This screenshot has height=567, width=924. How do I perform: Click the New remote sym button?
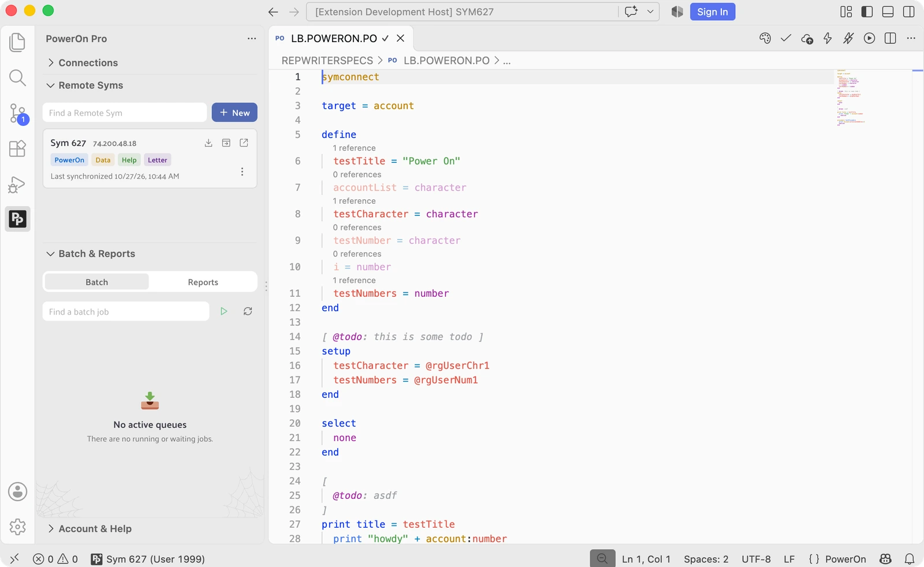tap(234, 113)
